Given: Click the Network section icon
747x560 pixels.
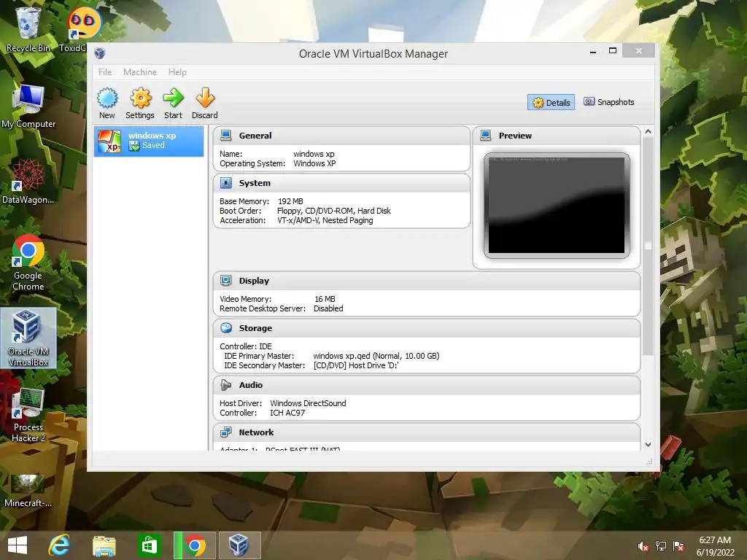Looking at the screenshot, I should (x=226, y=432).
